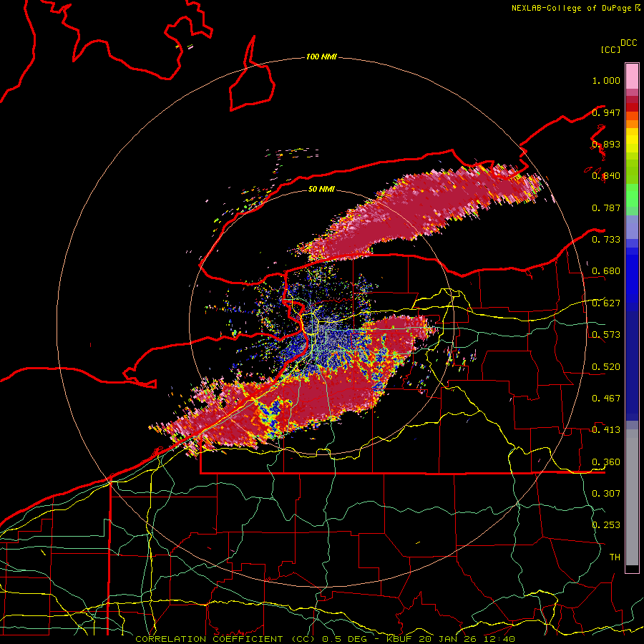Image resolution: width=644 pixels, height=644 pixels.
Task: Click the [CC] label above the legend
Action: tap(610, 49)
